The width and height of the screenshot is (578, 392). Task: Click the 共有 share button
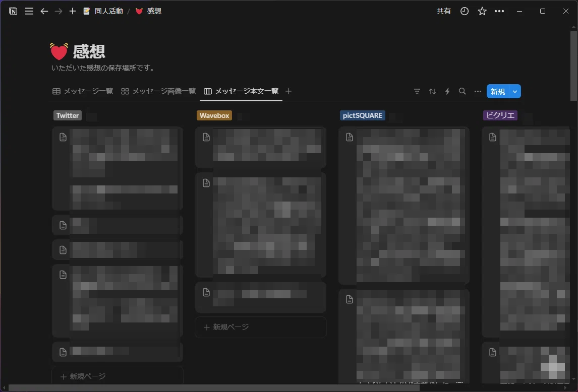pos(444,11)
